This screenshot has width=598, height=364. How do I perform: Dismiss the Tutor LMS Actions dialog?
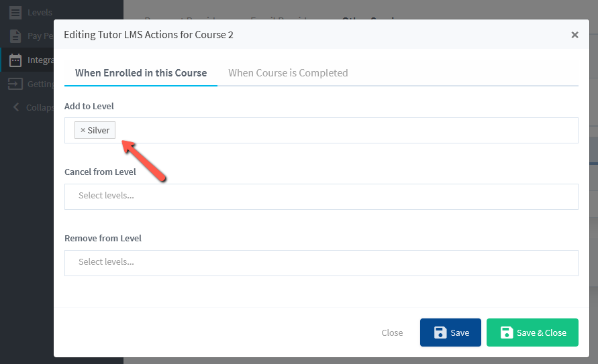coord(575,35)
